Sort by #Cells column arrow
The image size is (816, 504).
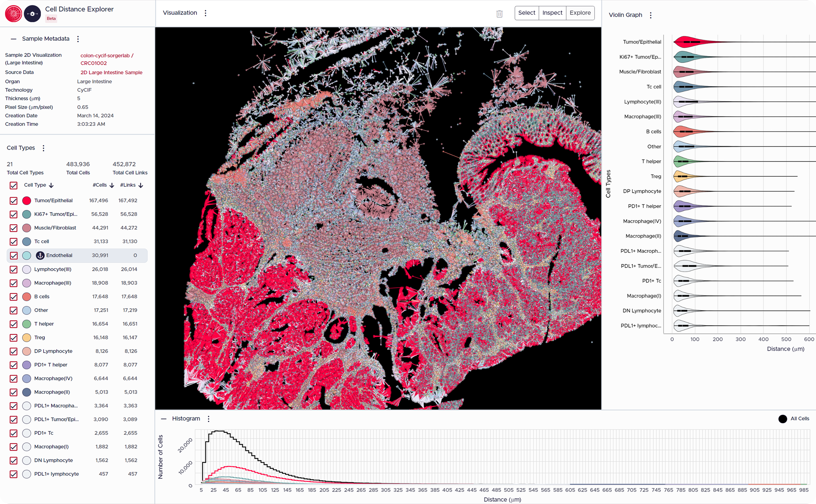point(112,185)
